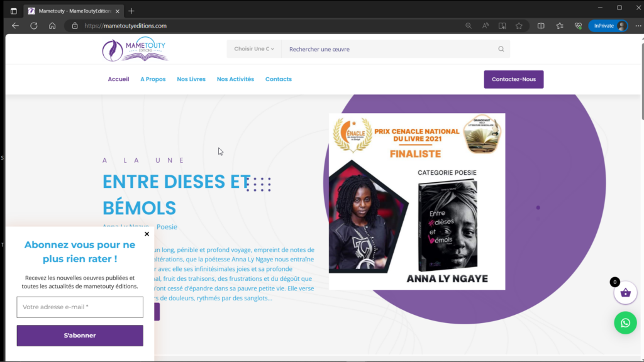Open the Contacts menu item

279,79
